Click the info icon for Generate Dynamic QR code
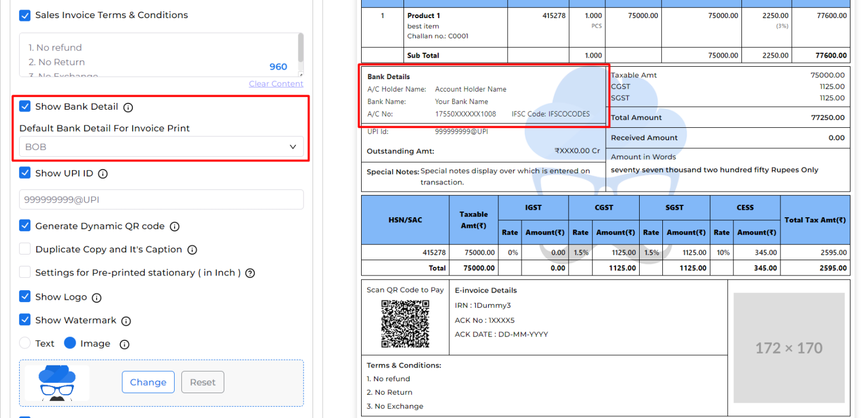The height and width of the screenshot is (418, 868). point(175,226)
